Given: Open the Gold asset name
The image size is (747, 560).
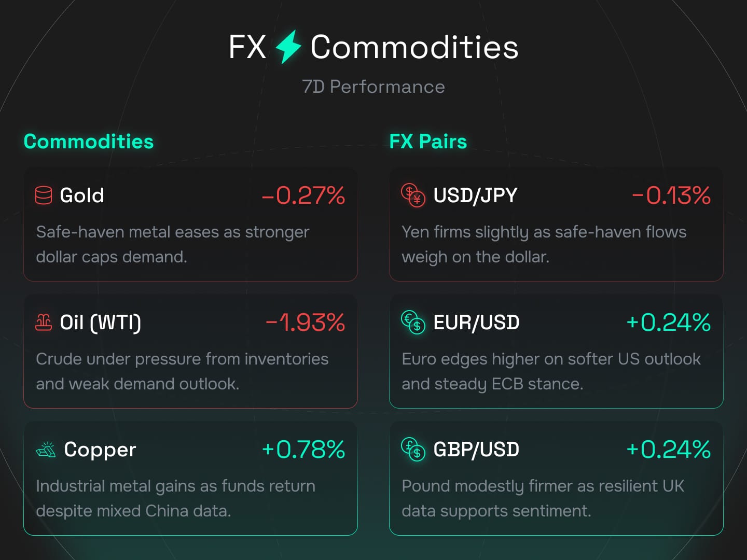Looking at the screenshot, I should pyautogui.click(x=82, y=195).
